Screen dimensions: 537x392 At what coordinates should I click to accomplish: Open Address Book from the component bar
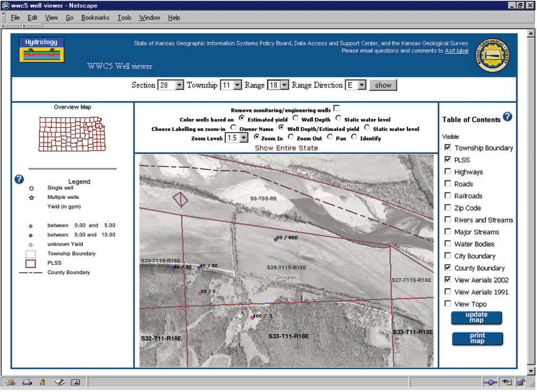(x=75, y=382)
